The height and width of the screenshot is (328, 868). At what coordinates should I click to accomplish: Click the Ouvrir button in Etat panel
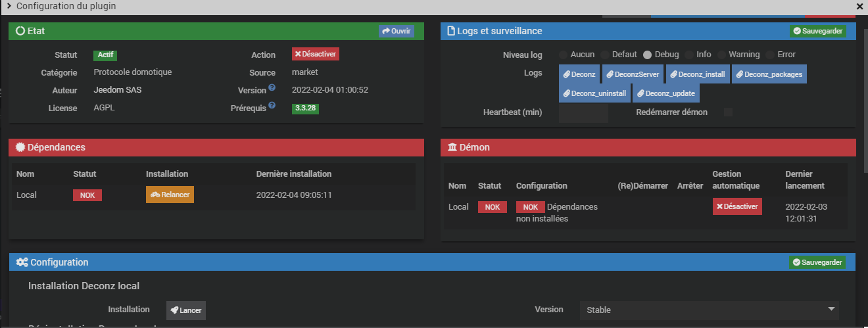click(396, 31)
